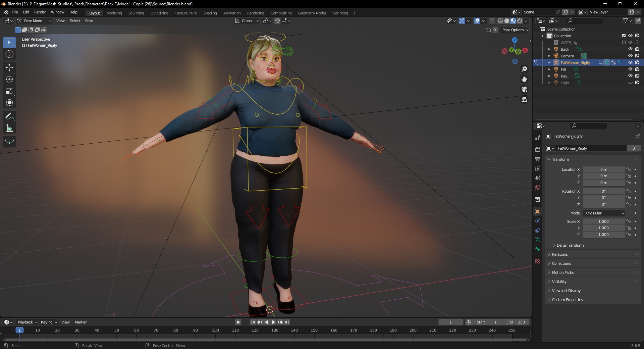Image resolution: width=644 pixels, height=349 pixels.
Task: Switch perspective/orthographic with grid icon
Action: [524, 100]
